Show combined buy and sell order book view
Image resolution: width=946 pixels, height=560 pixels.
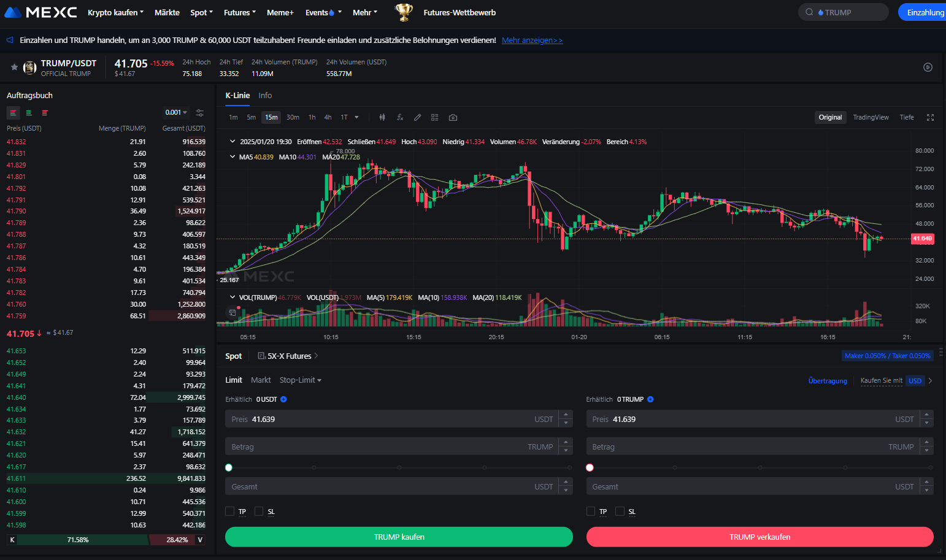point(13,113)
